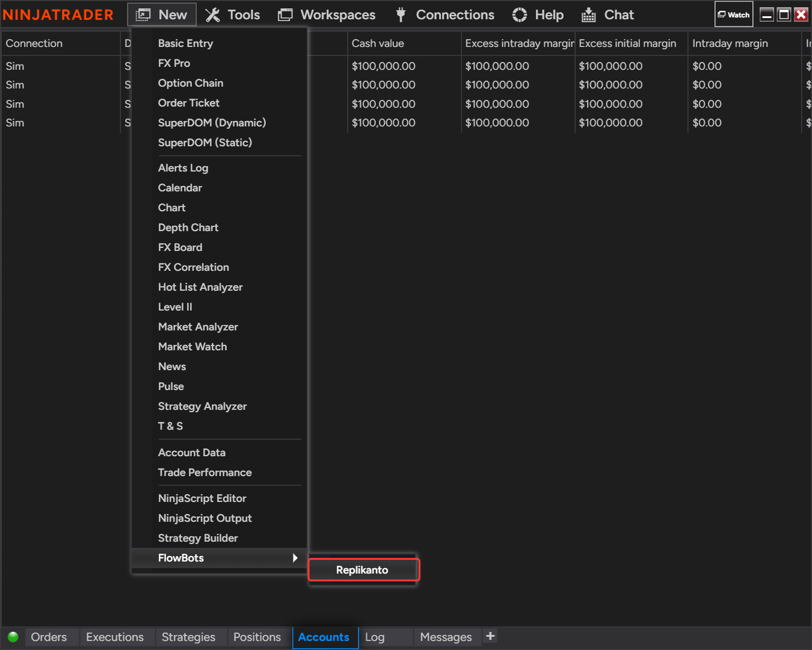Sort by Connection column header
This screenshot has height=650, width=812.
61,43
